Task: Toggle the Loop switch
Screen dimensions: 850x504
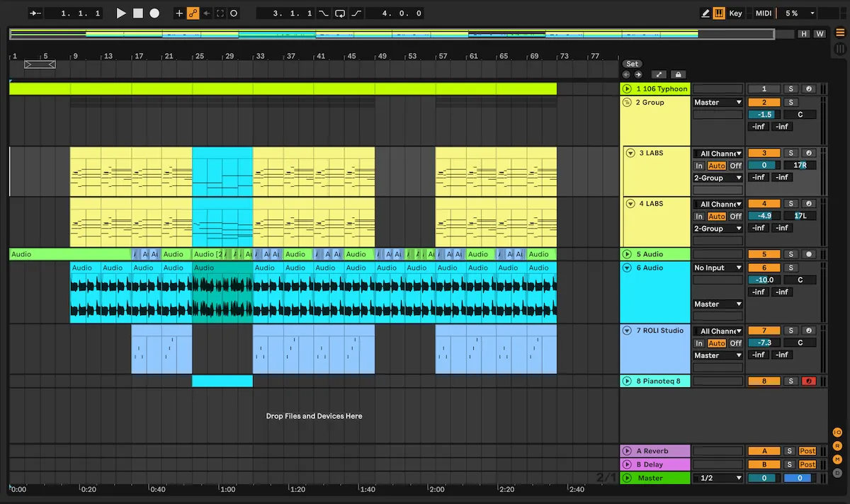Action: pos(340,13)
